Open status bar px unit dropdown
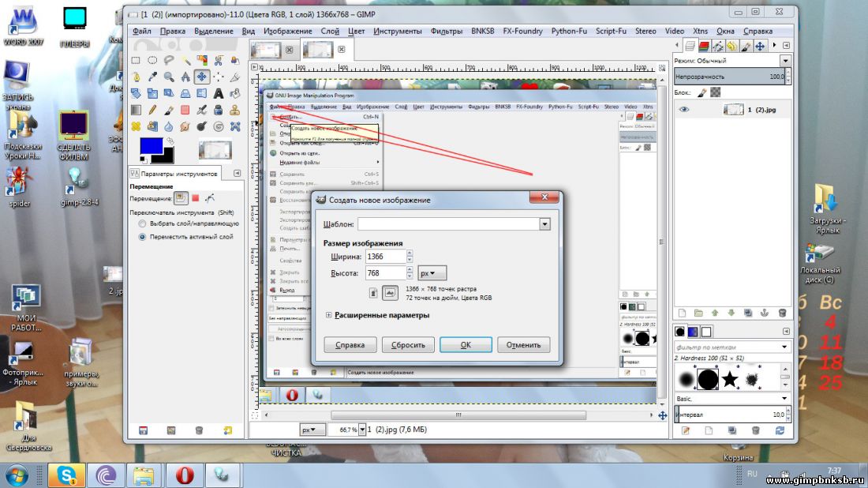868x488 pixels. click(x=312, y=430)
